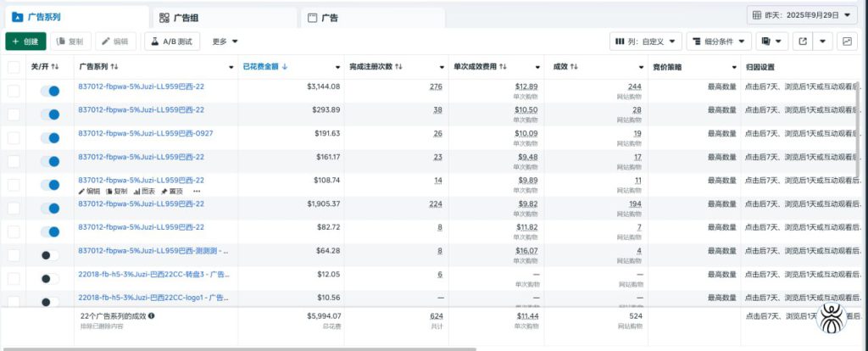Open the 完成注册次数 column dropdown arrow

click(442, 68)
